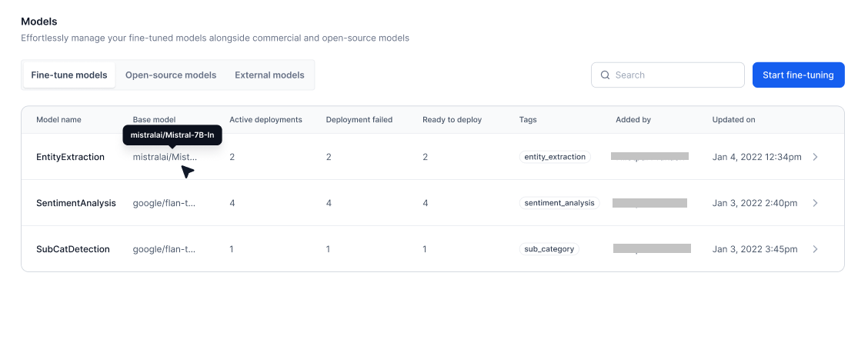The image size is (868, 356).
Task: Open the EntityExtraction model name
Action: 70,157
